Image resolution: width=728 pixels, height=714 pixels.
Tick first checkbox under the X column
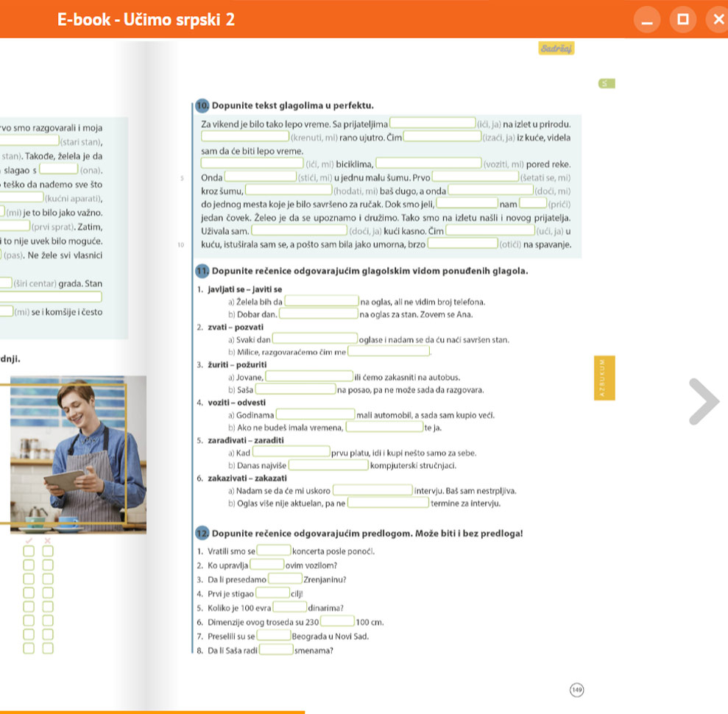(48, 550)
